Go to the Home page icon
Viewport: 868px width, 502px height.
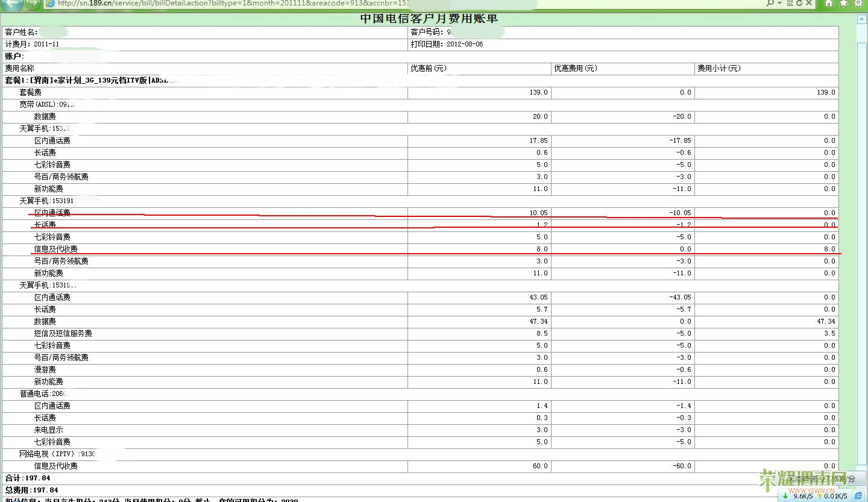pos(829,4)
